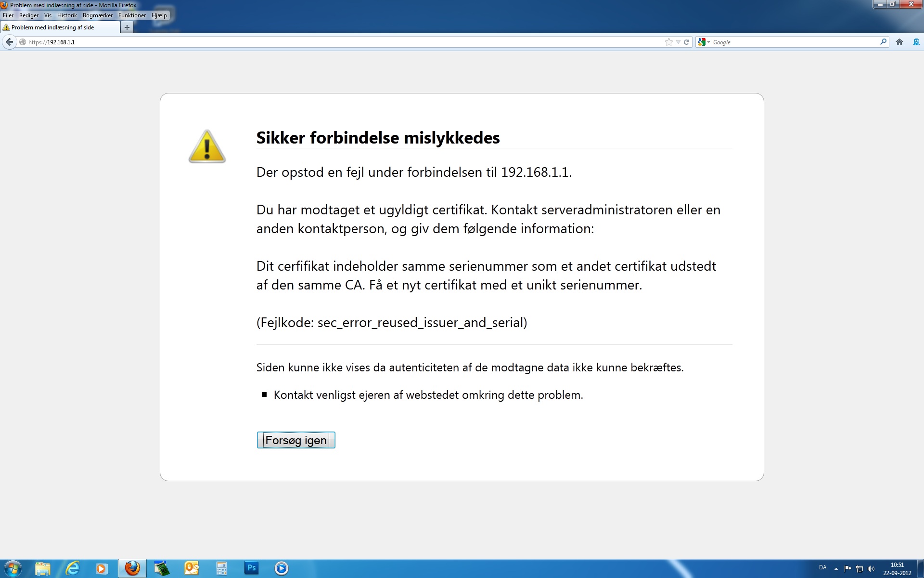The width and height of the screenshot is (924, 578).
Task: Click the Show desktop strip after the clock
Action: 920,568
